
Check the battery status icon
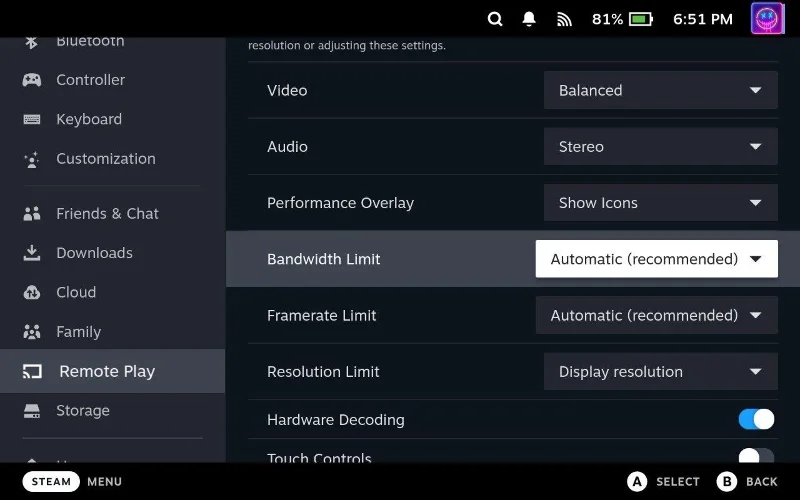coord(641,19)
